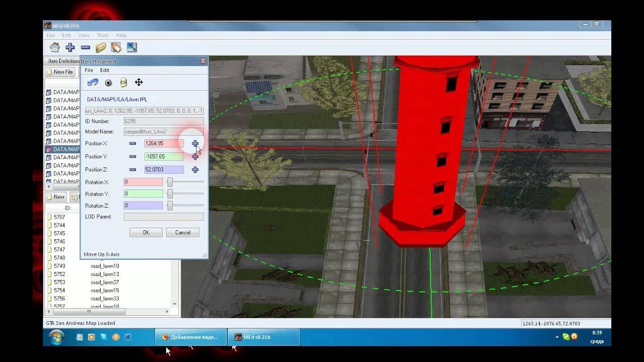The height and width of the screenshot is (362, 644).
Task: Click the Home icon in main toolbar
Action: pyautogui.click(x=55, y=47)
